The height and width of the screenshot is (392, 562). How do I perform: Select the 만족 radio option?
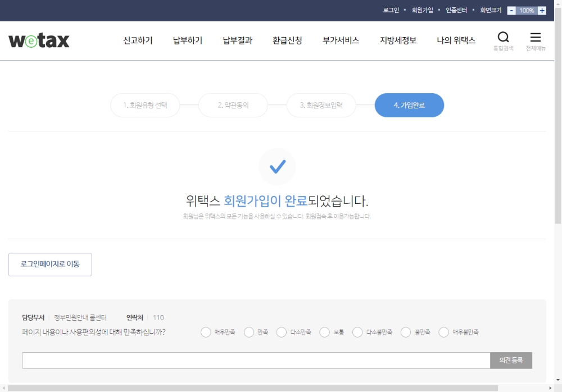pos(249,332)
